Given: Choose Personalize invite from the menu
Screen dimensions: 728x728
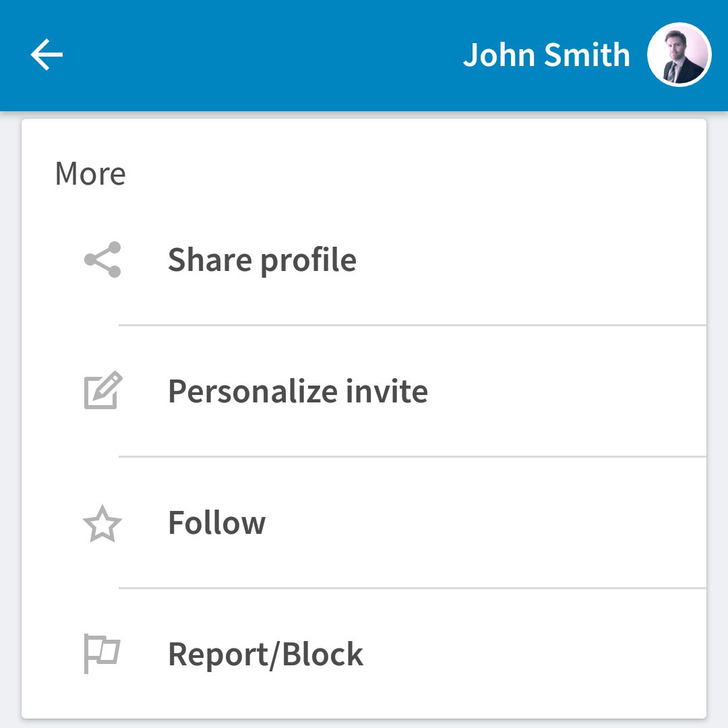Looking at the screenshot, I should click(364, 392).
